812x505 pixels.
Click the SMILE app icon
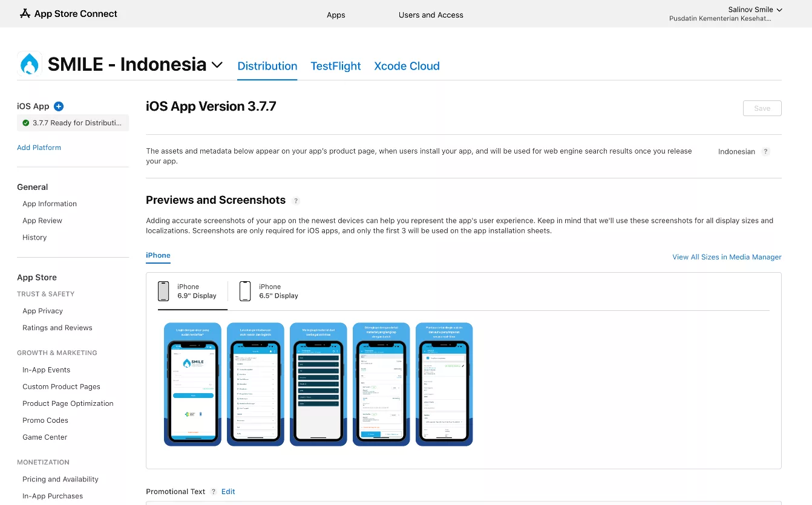29,64
